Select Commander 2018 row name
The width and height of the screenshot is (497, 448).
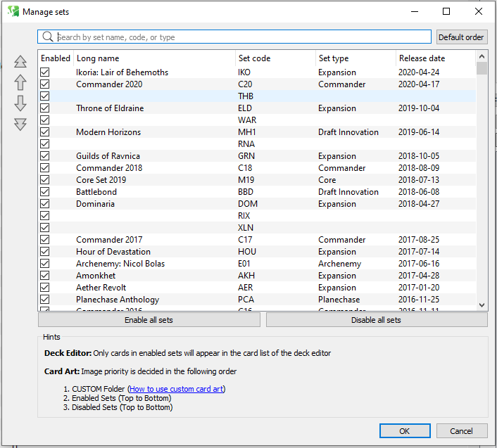click(109, 168)
